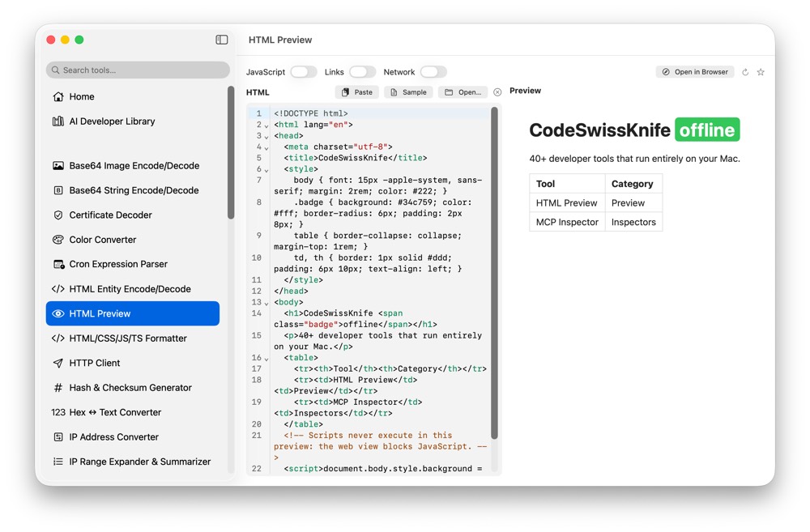Click the Base64 Image Encode/Decode picture icon

(58, 166)
